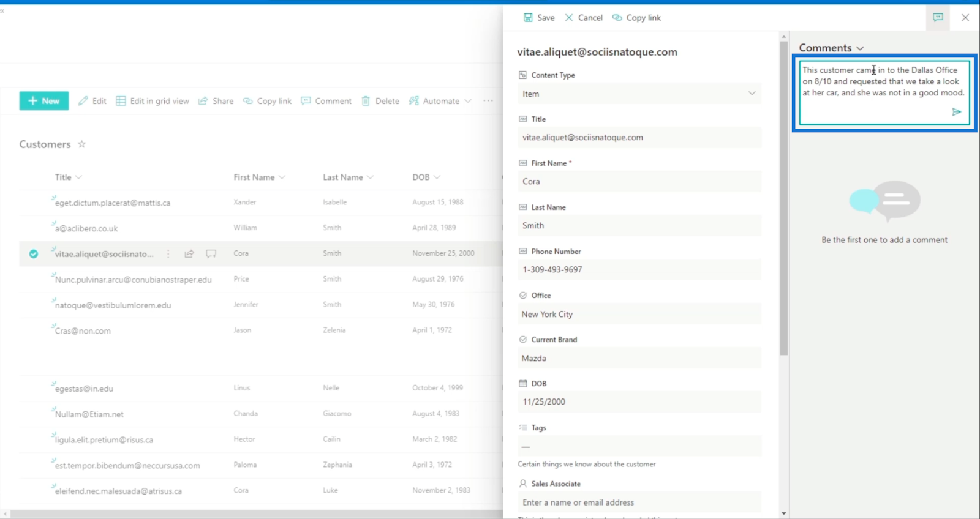Click the Office field check-circle icon
The height and width of the screenshot is (519, 980).
(x=522, y=295)
